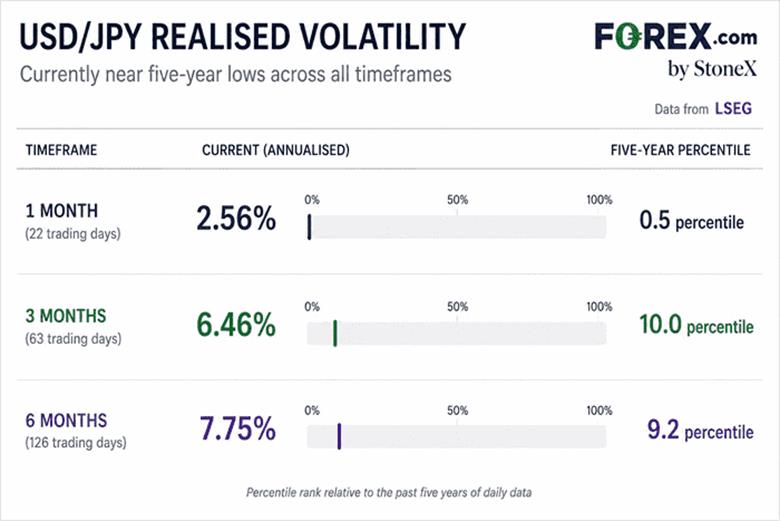Click the green 3 months percentile marker
The width and height of the screenshot is (780, 521).
pos(335,333)
